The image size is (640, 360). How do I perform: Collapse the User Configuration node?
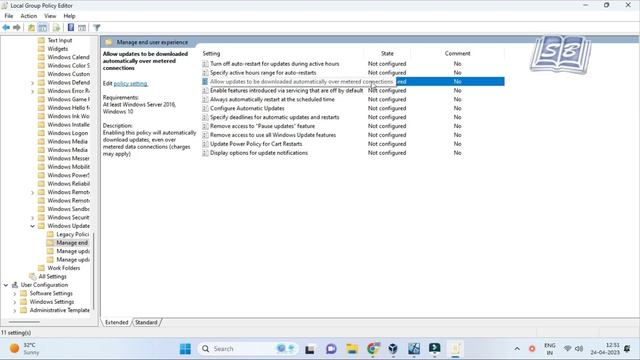6,285
